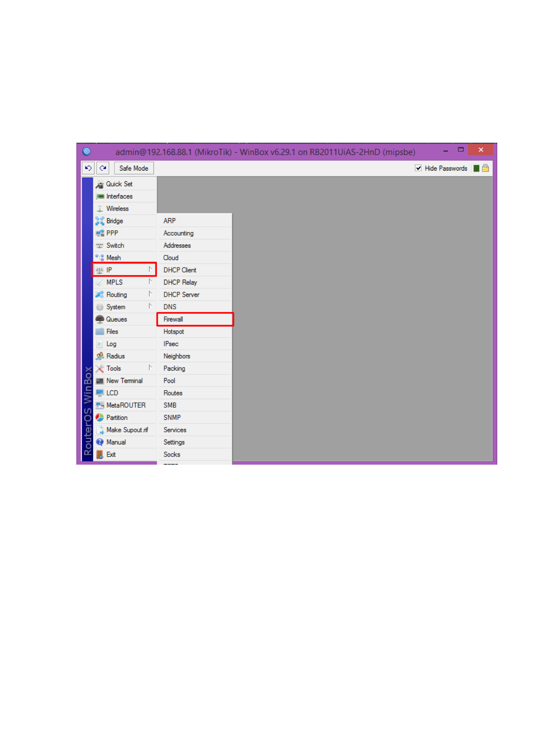Image resolution: width=535 pixels, height=756 pixels.
Task: Select DHCP Relay entry
Action: [195, 282]
